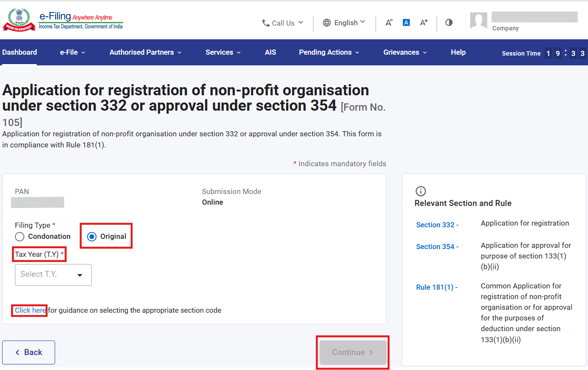Expand the Call Us chevron
The height and width of the screenshot is (370, 588).
click(x=301, y=22)
